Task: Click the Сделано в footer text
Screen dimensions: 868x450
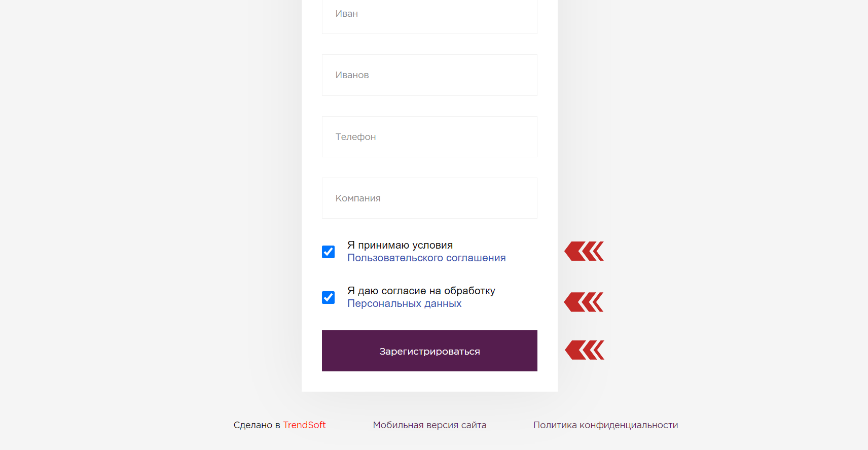Action: (257, 425)
